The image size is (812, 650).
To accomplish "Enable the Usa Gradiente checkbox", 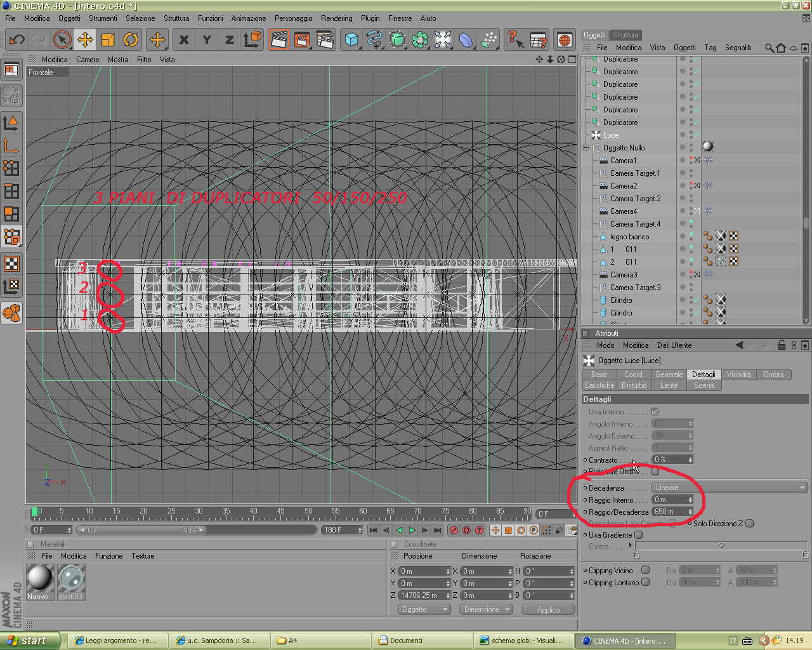I will pyautogui.click(x=639, y=534).
